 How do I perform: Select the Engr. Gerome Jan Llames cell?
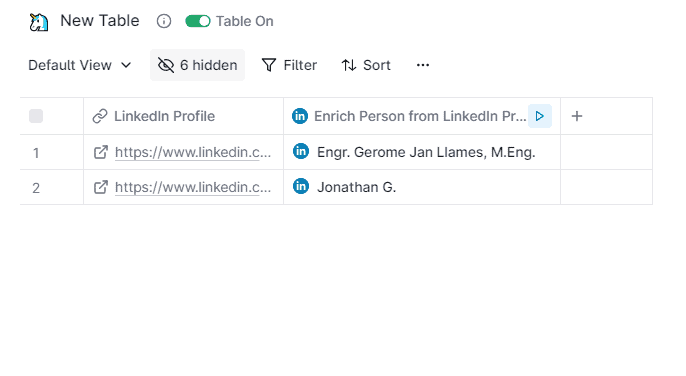point(422,152)
